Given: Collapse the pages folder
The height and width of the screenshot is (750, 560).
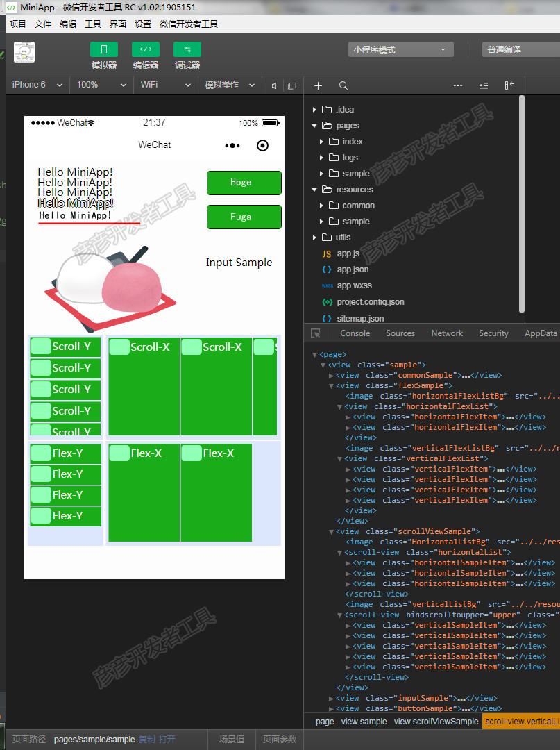Looking at the screenshot, I should tap(314, 126).
